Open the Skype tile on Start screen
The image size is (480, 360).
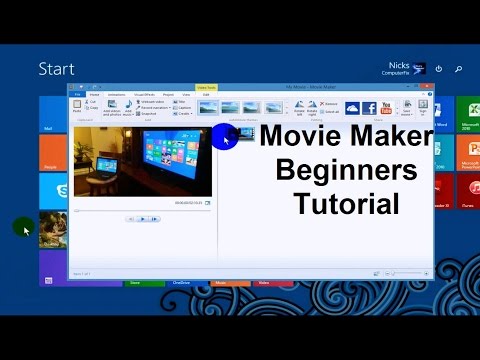pos(53,191)
